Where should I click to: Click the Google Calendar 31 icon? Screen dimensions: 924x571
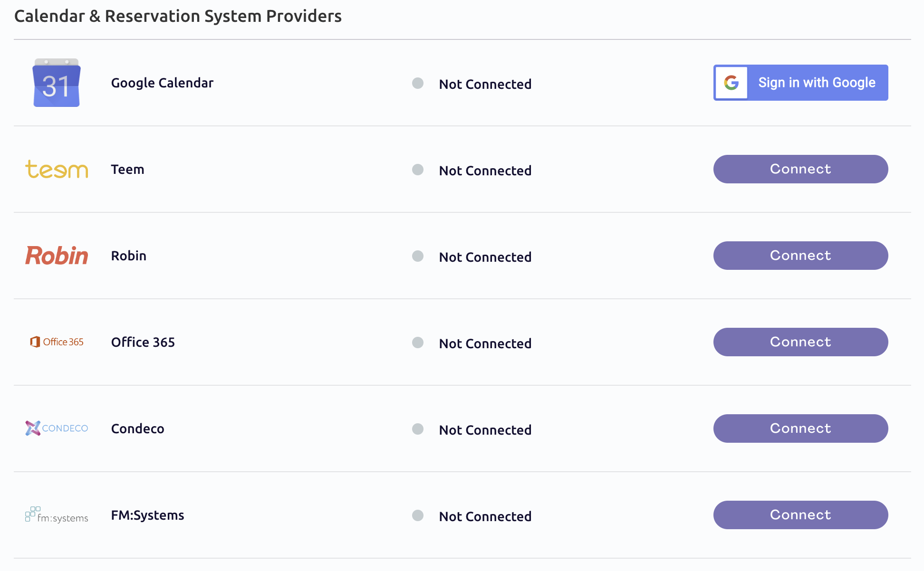click(57, 83)
